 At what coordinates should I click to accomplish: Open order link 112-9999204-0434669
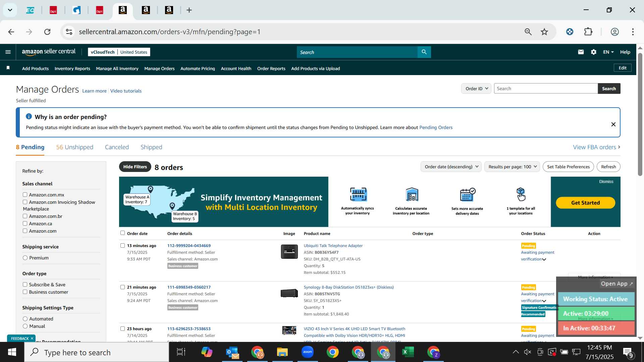[189, 246]
